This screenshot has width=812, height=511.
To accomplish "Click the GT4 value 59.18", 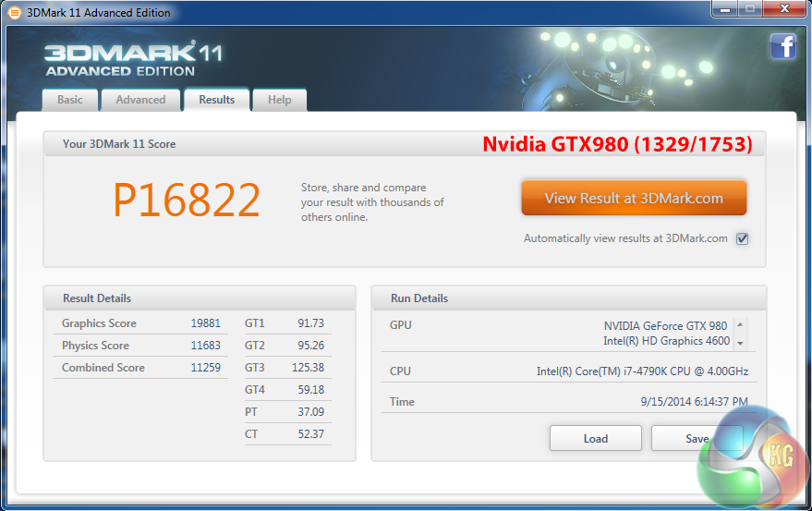I will point(310,390).
